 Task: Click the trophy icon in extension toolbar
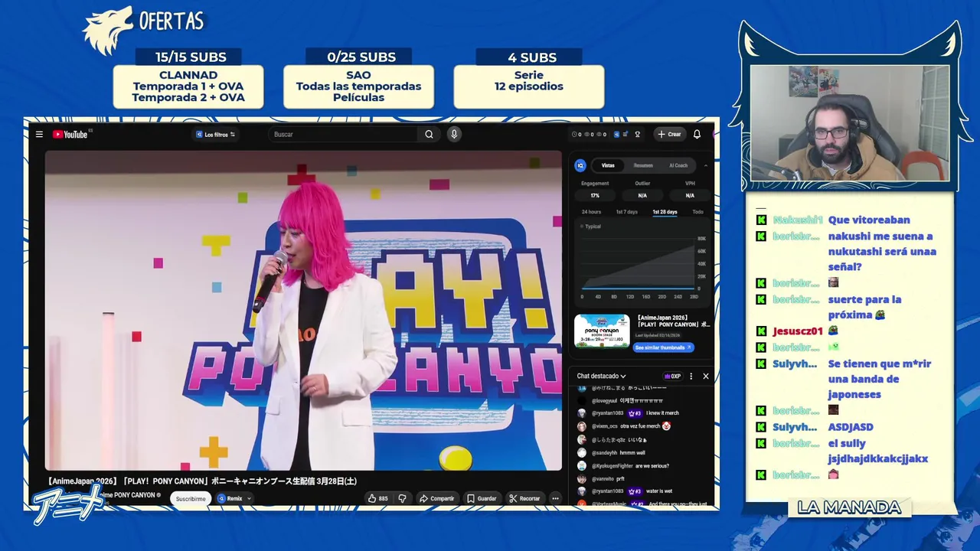[x=637, y=135]
